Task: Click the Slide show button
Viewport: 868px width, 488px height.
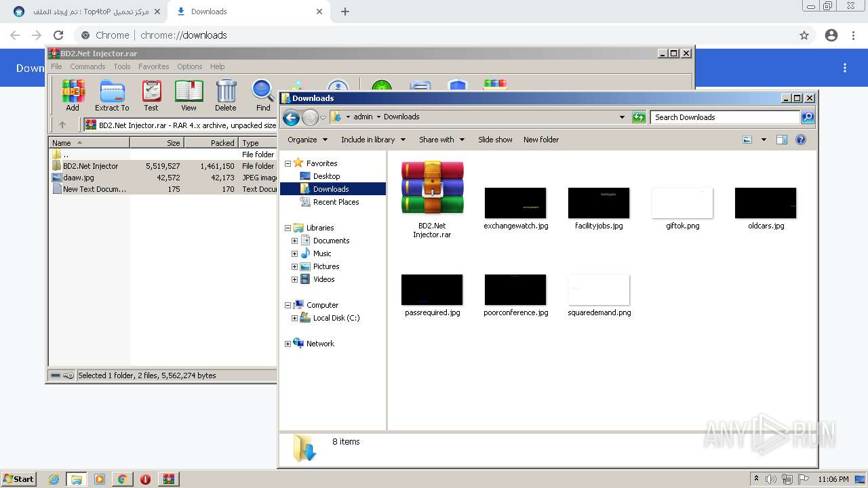Action: pos(495,140)
